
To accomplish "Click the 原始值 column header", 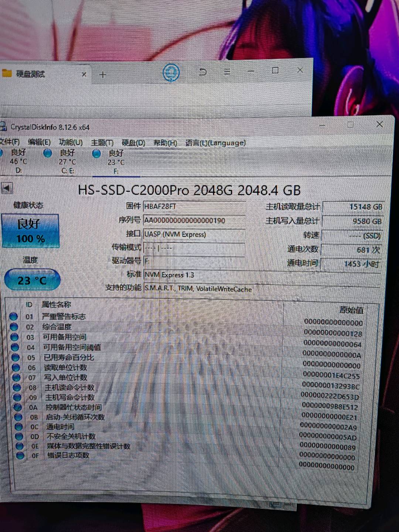I will [351, 310].
